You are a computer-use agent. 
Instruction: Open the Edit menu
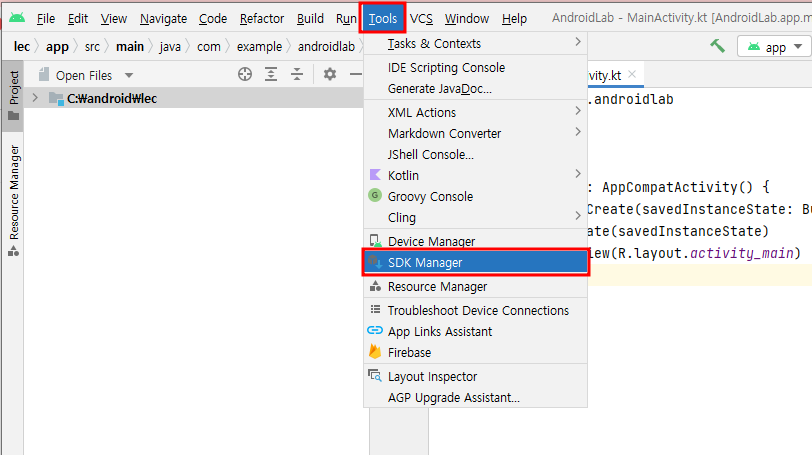tap(78, 19)
